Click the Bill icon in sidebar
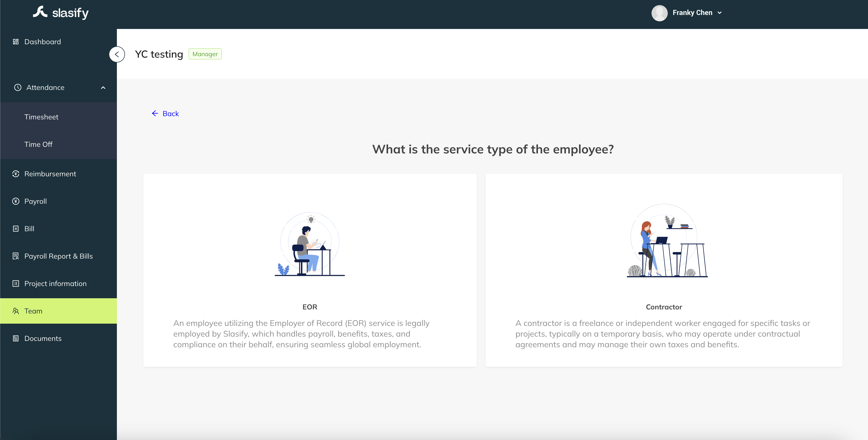Screen dimensions: 868x440 15,228
